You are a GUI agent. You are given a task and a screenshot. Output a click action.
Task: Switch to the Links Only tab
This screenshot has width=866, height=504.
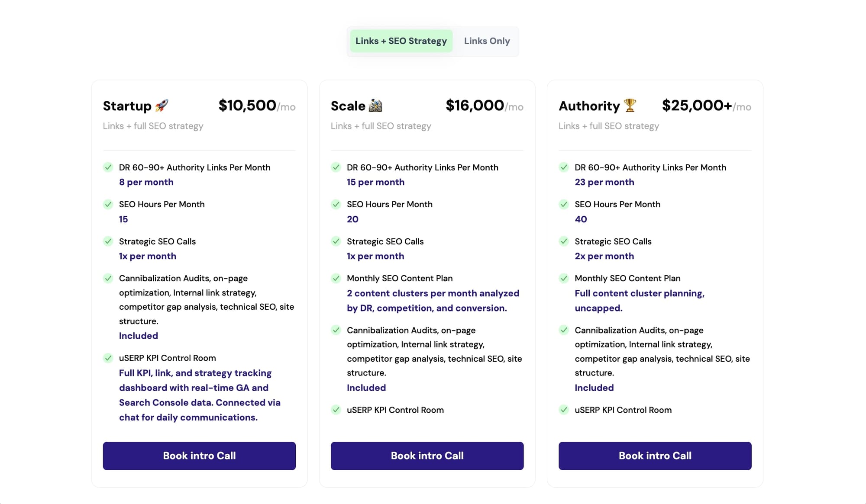click(487, 41)
